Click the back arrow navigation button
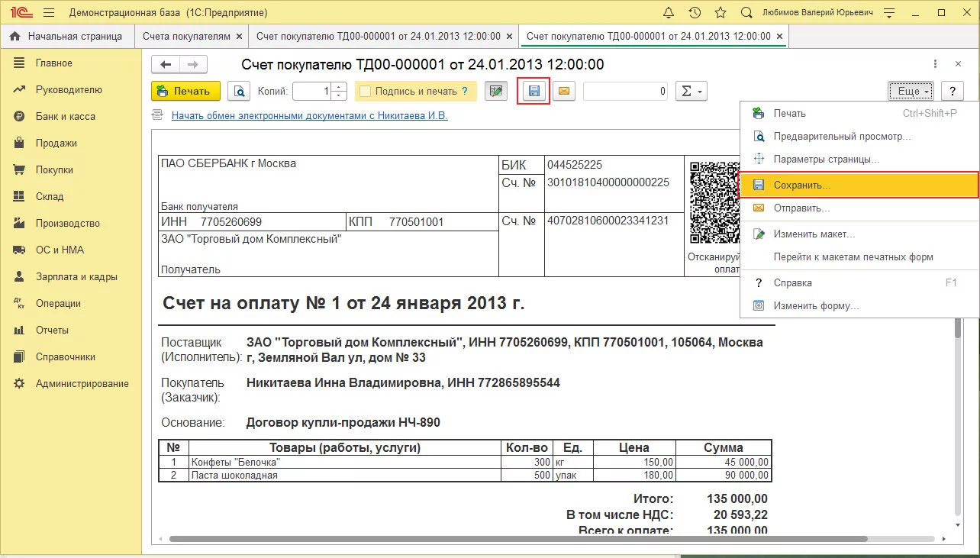980x558 pixels. coord(165,65)
